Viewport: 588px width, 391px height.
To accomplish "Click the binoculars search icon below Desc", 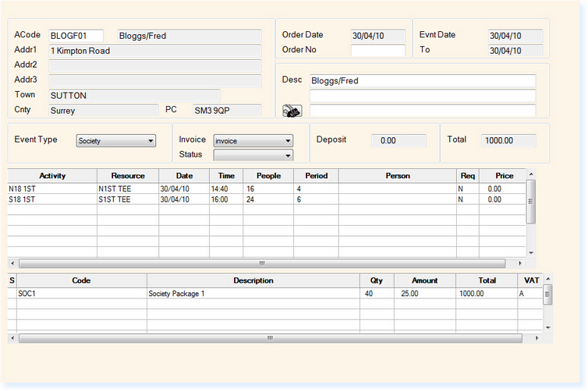I will 292,111.
